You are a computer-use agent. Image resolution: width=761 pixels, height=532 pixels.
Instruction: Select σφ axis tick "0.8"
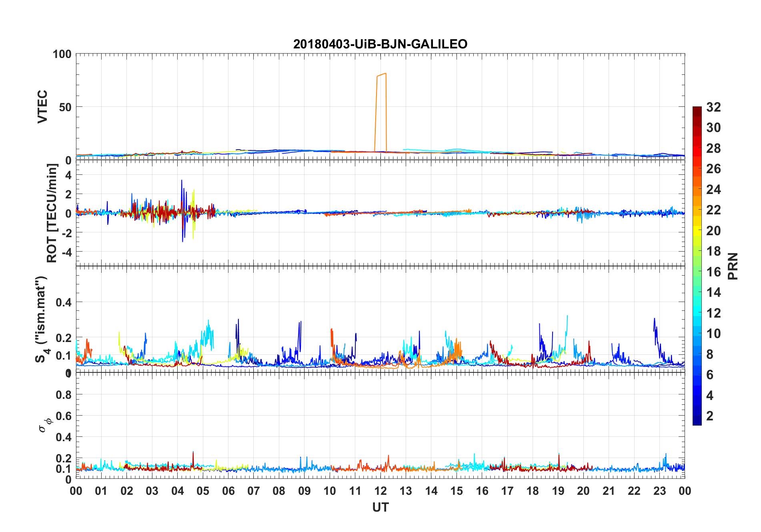point(64,395)
